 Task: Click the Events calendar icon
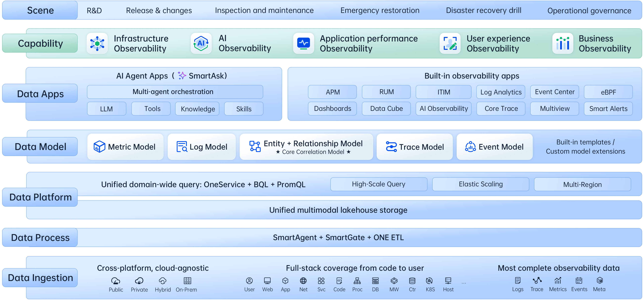click(x=579, y=280)
